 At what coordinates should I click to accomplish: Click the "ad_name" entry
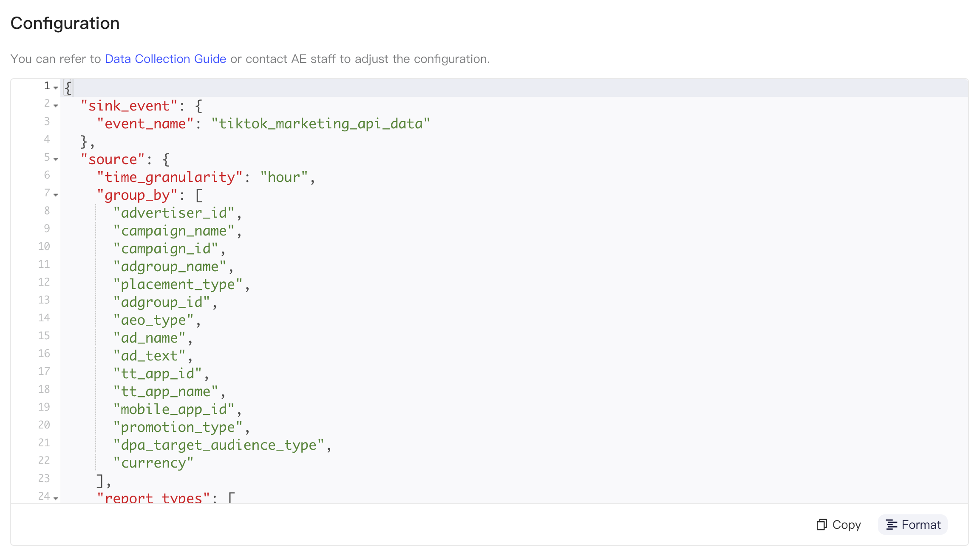[150, 338]
